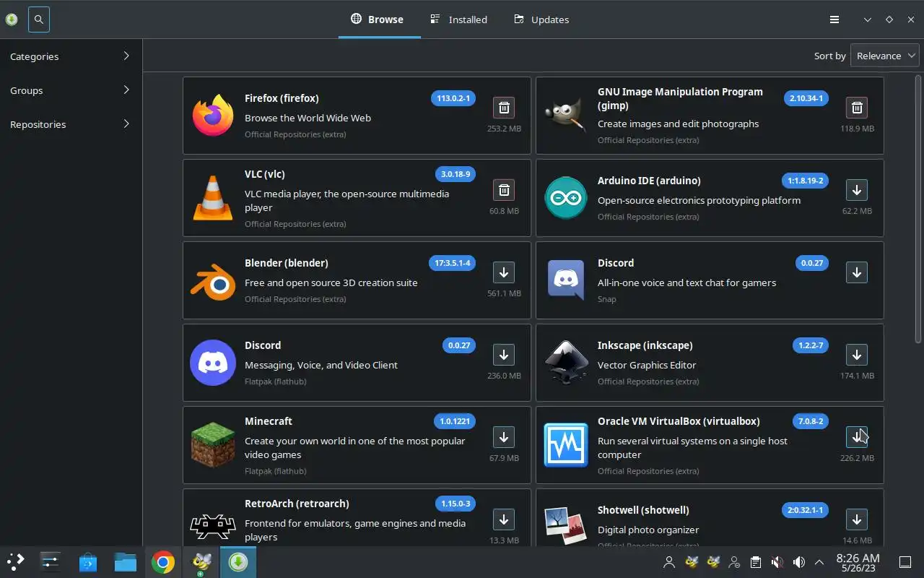Click the Blender version badge 17:3.5.1-4
Image resolution: width=924 pixels, height=578 pixels.
(452, 263)
